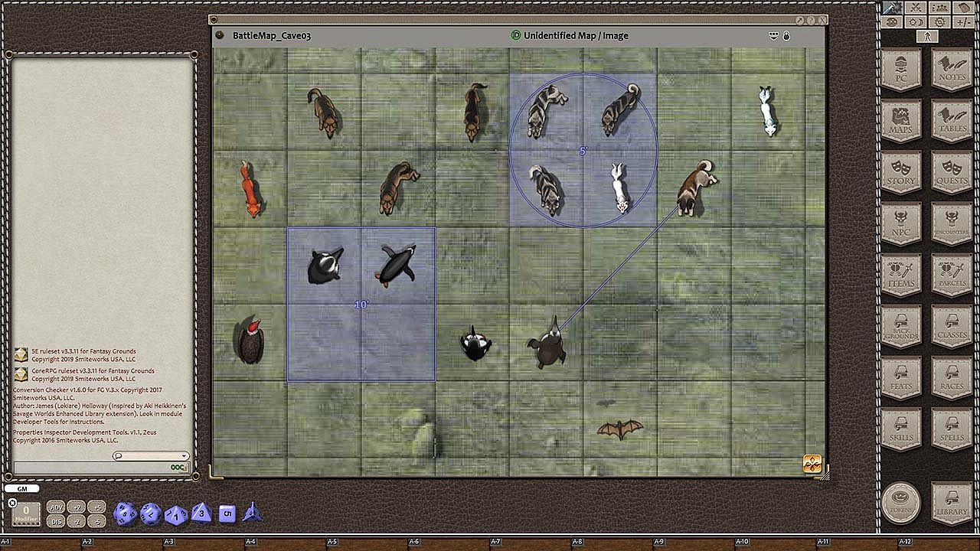
Task: Open the Races sidebar button
Action: 952,377
